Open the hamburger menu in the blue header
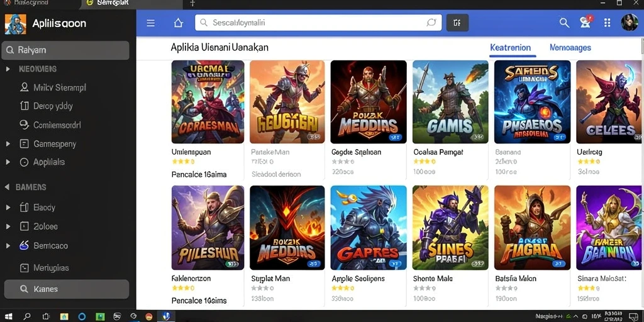Screen dimensions: 644x322 click(151, 23)
